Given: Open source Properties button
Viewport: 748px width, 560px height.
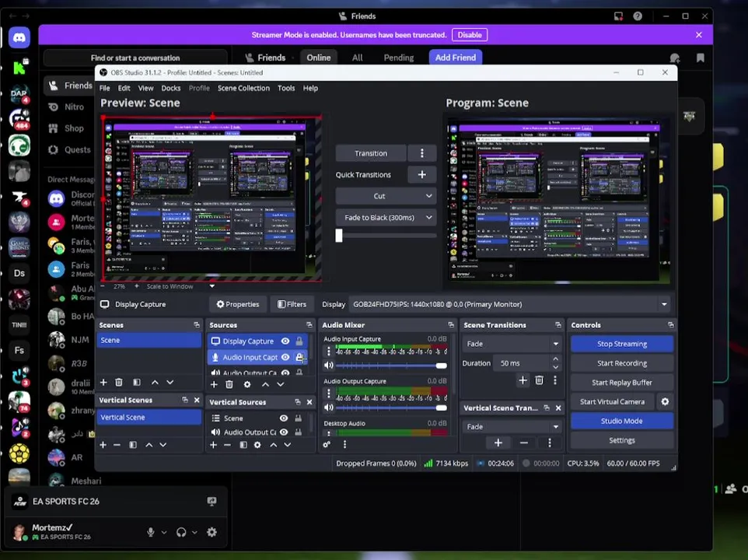Looking at the screenshot, I should [x=238, y=304].
